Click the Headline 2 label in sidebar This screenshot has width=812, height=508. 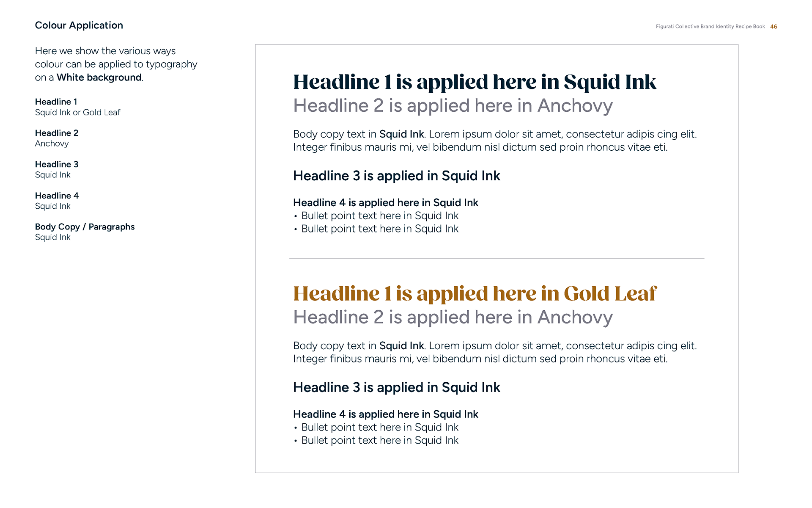point(57,133)
